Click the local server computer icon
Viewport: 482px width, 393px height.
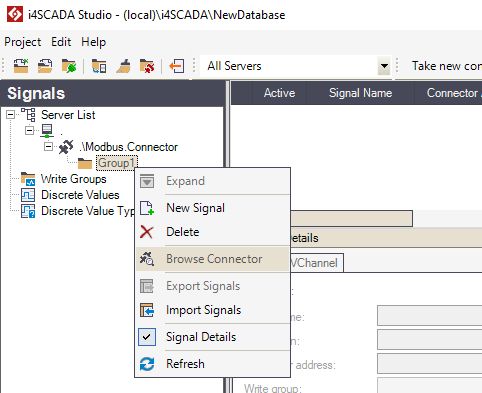pos(47,131)
